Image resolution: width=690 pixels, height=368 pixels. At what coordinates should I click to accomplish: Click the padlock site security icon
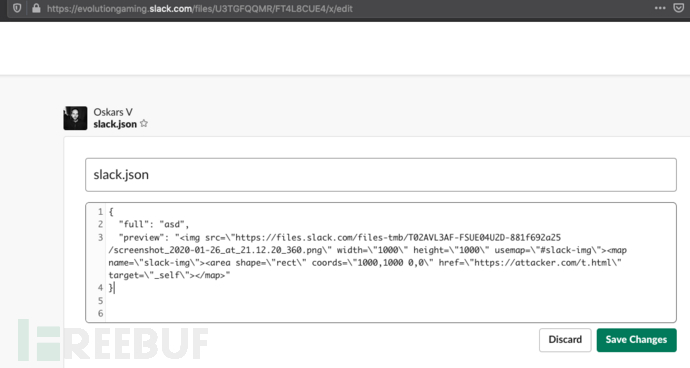[x=36, y=8]
